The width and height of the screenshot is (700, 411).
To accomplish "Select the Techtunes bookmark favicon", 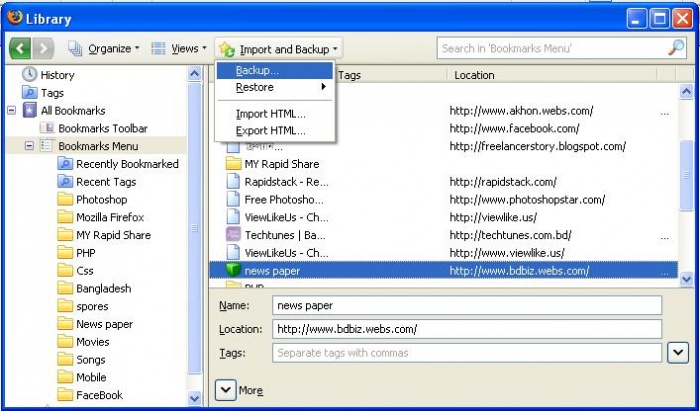I will point(233,235).
